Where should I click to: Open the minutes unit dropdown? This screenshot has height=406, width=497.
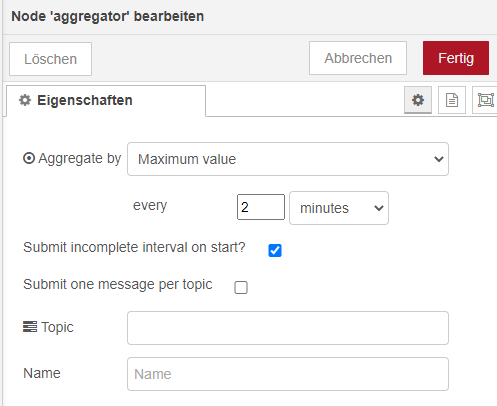(x=339, y=208)
